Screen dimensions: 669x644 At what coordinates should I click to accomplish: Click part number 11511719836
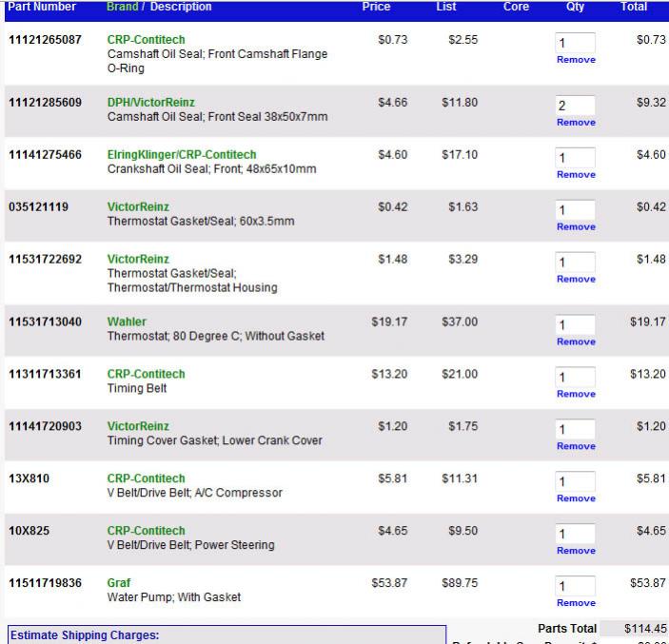point(46,582)
